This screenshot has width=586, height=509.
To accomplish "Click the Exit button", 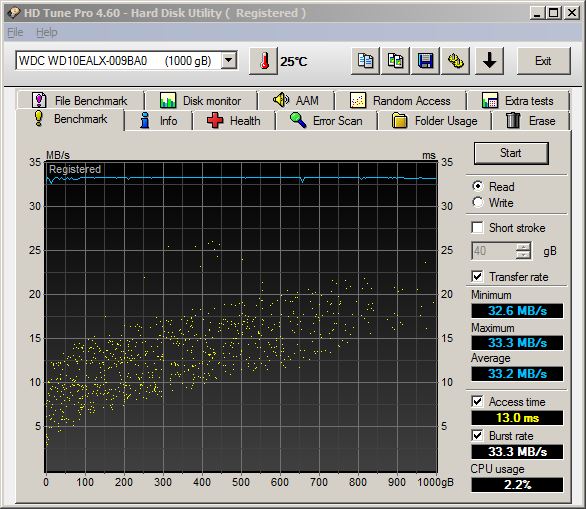I will pyautogui.click(x=543, y=61).
